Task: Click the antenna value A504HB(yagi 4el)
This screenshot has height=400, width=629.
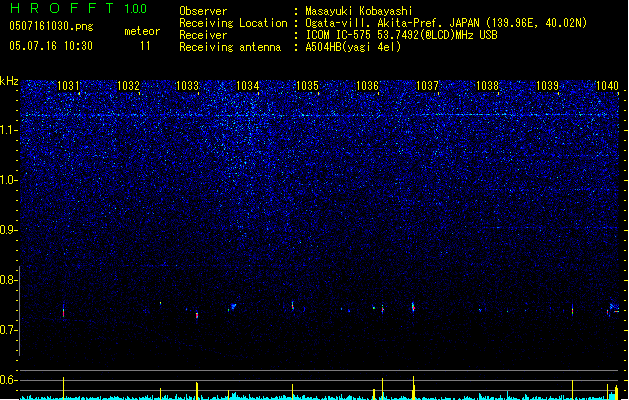Action: click(x=353, y=47)
